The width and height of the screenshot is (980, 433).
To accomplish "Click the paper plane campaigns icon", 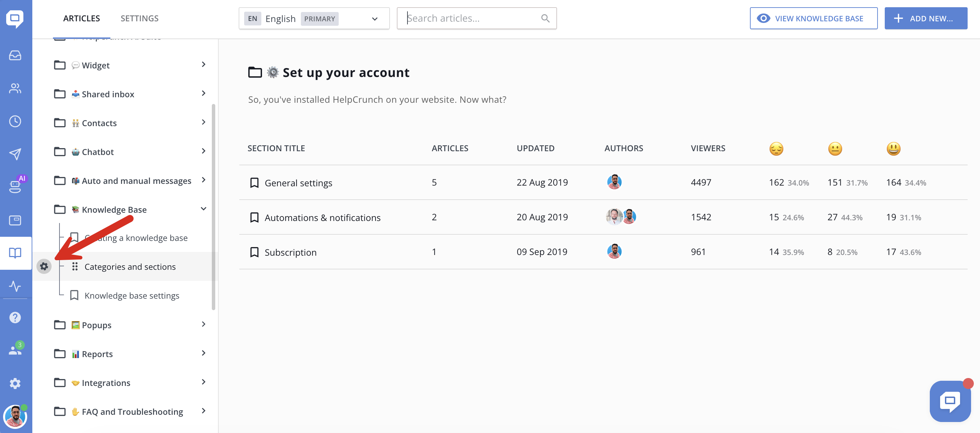I will [15, 154].
